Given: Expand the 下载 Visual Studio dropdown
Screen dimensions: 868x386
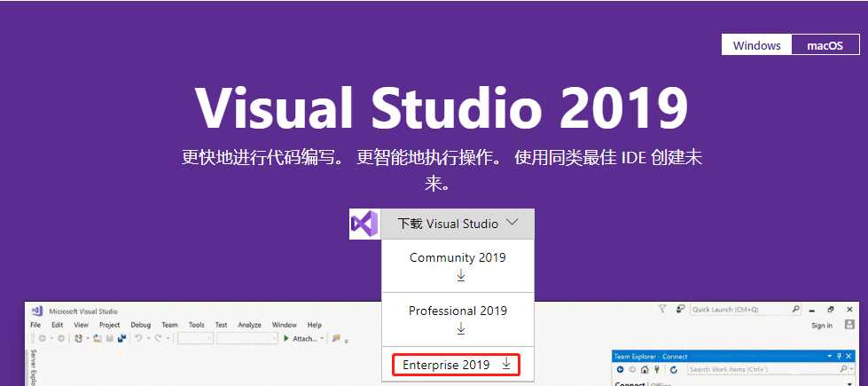Looking at the screenshot, I should (x=457, y=224).
